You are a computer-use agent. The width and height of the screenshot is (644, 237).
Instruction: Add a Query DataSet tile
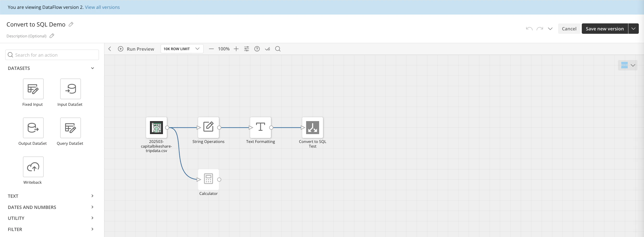[70, 128]
